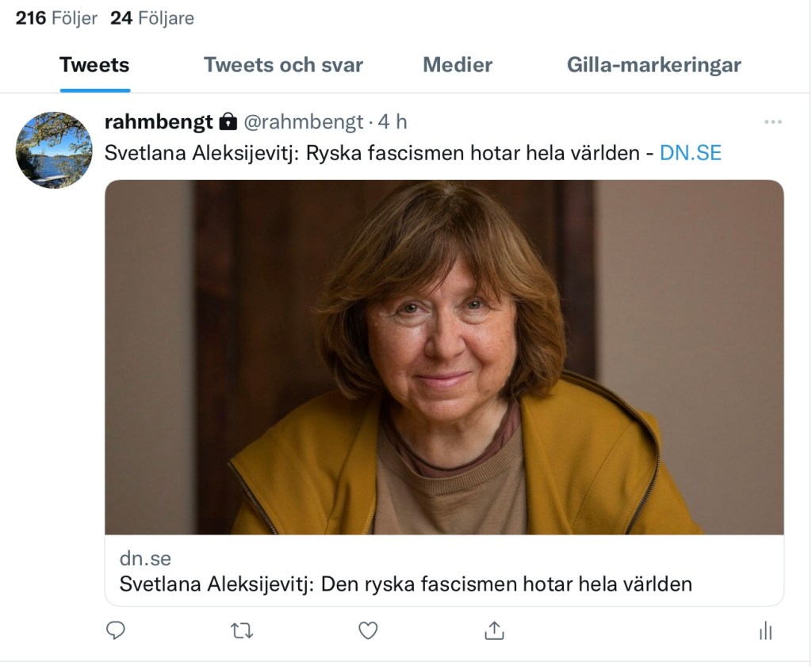The height and width of the screenshot is (666, 812).
Task: Open rahmbengt's profile avatar picture
Action: pos(54,150)
